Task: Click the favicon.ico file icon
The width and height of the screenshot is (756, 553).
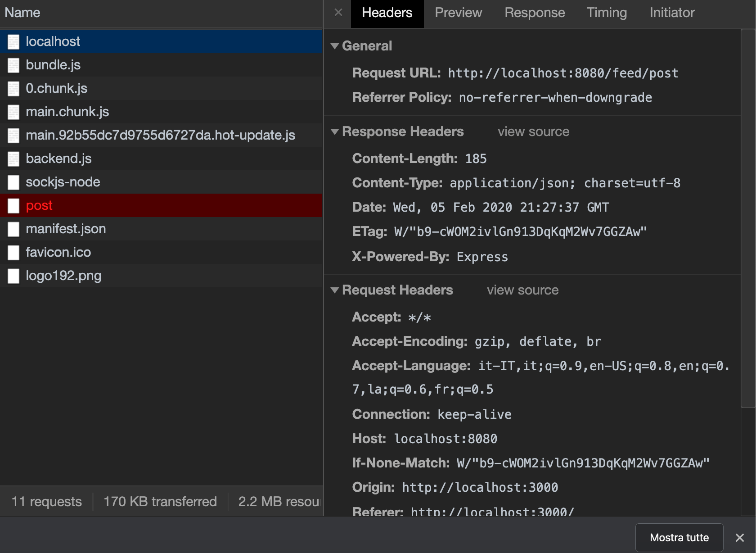Action: [13, 253]
